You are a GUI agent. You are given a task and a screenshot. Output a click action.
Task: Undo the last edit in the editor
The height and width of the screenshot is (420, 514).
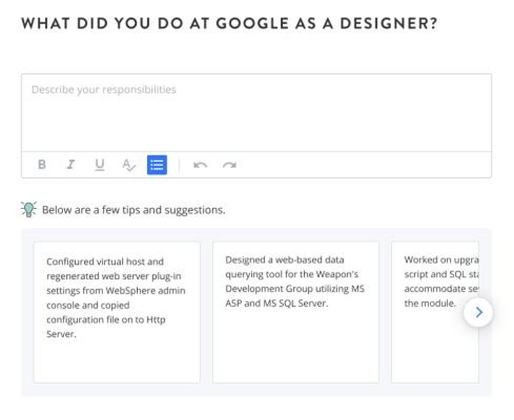coord(200,165)
